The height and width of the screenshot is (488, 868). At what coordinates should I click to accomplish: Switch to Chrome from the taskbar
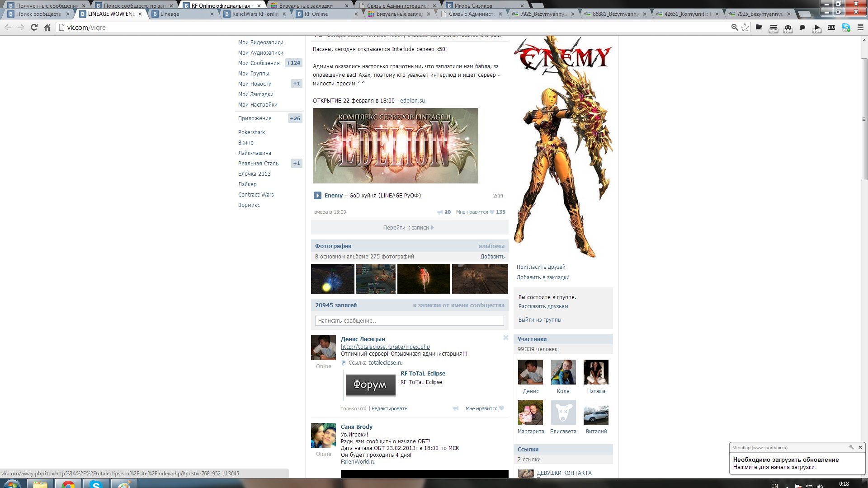coord(68,484)
